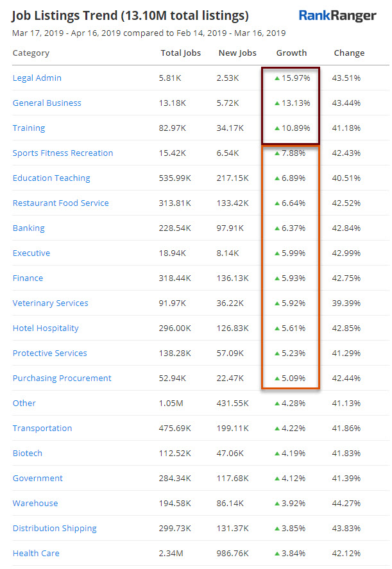
Task: Open the Purchasing Procurement category
Action: coord(62,378)
